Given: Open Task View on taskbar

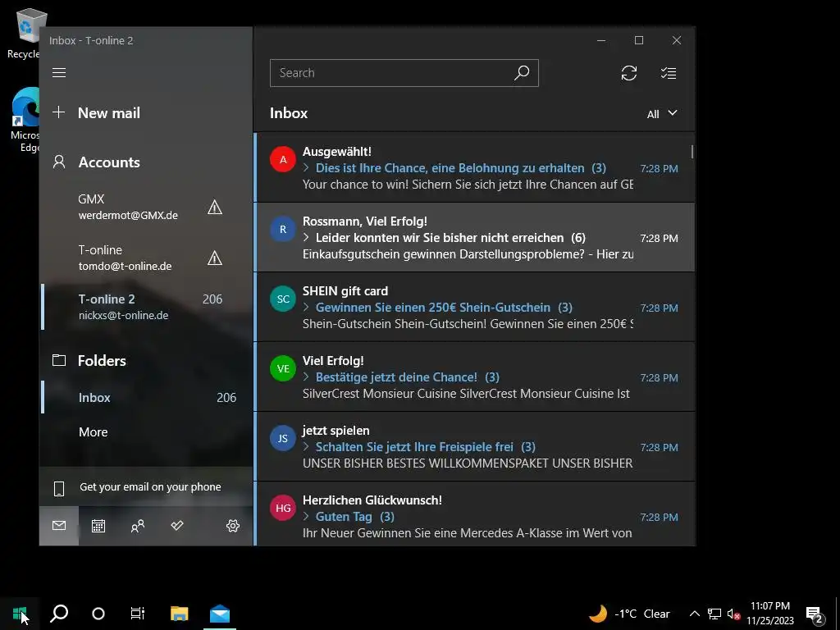Looking at the screenshot, I should pyautogui.click(x=138, y=614).
